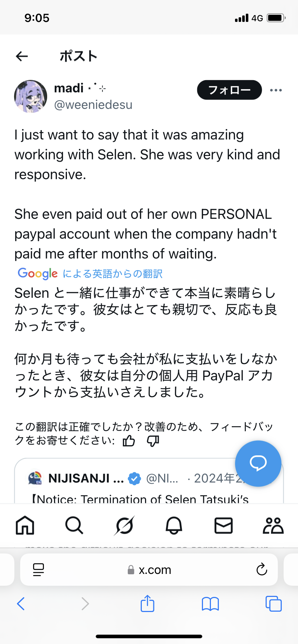Reload the page in Safari

pos(262,569)
